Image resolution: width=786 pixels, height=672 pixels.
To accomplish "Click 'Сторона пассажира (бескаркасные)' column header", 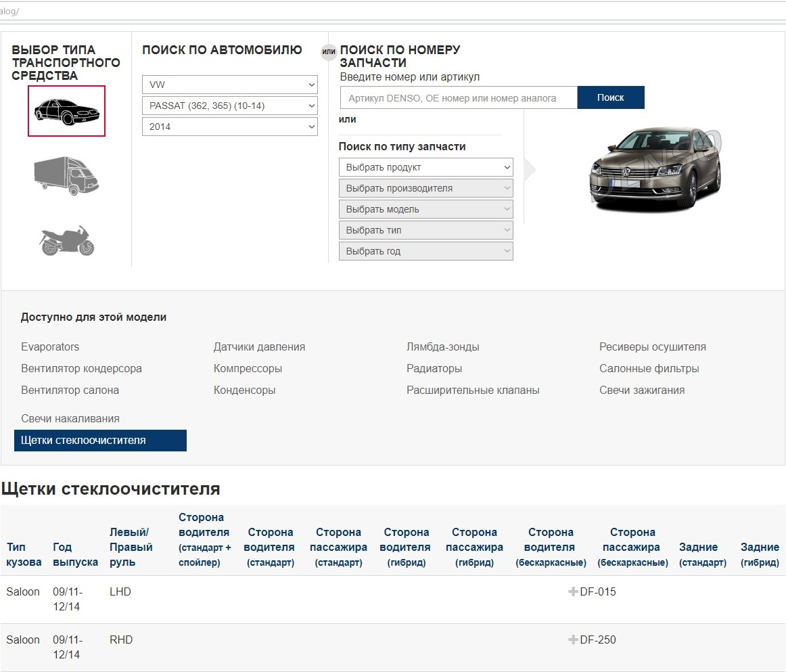I will 632,547.
